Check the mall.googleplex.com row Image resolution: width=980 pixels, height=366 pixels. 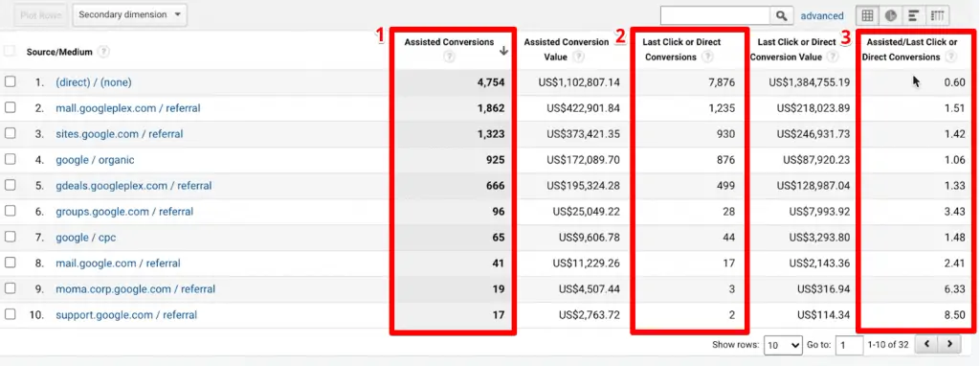click(x=10, y=107)
